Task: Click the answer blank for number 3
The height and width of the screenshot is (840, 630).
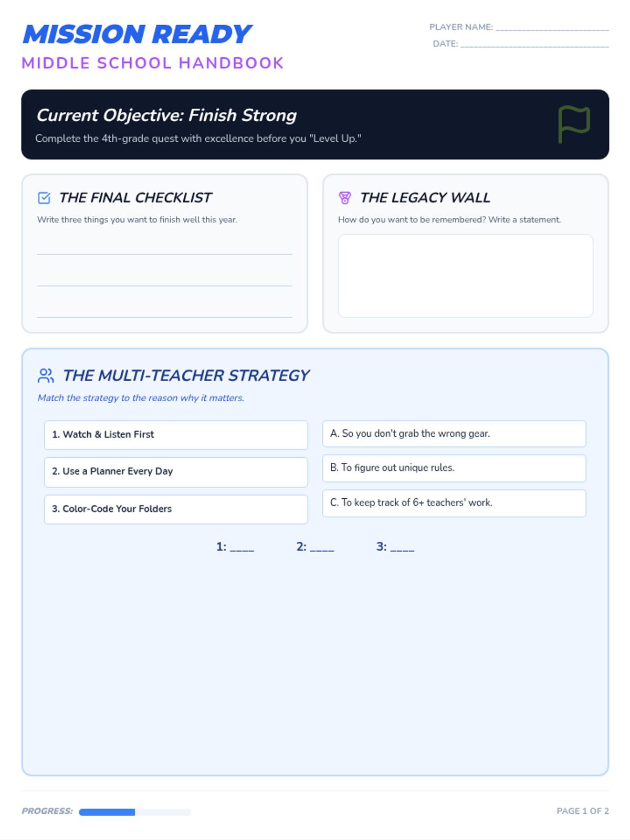Action: pyautogui.click(x=402, y=548)
